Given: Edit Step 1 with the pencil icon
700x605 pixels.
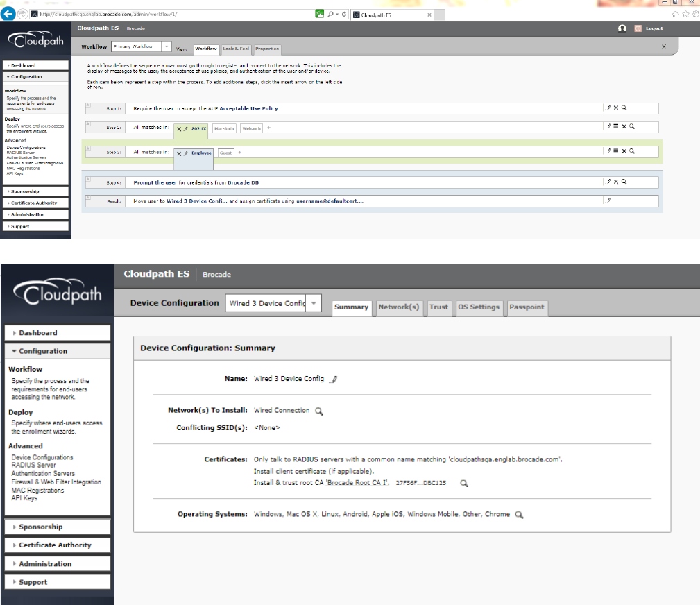Looking at the screenshot, I should tap(608, 108).
